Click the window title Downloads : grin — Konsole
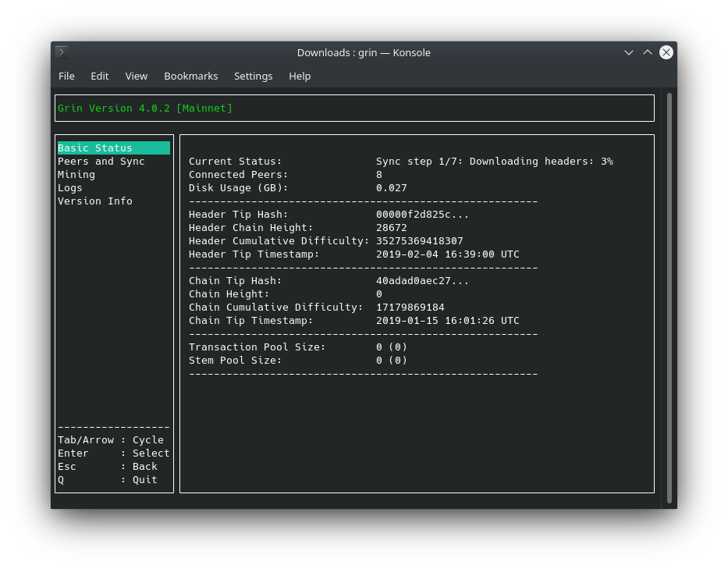The height and width of the screenshot is (569, 728). [364, 52]
